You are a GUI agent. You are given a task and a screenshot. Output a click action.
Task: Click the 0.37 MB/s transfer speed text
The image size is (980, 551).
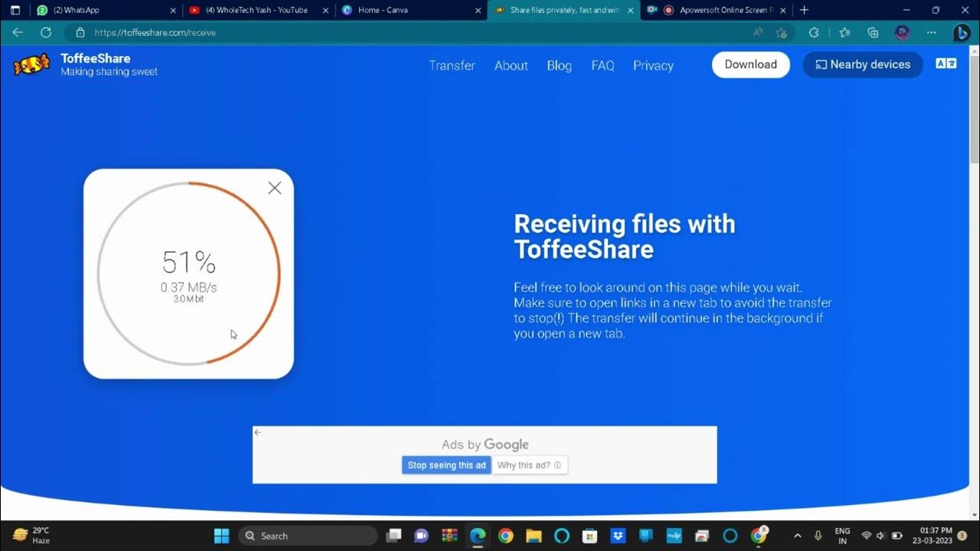click(x=188, y=288)
